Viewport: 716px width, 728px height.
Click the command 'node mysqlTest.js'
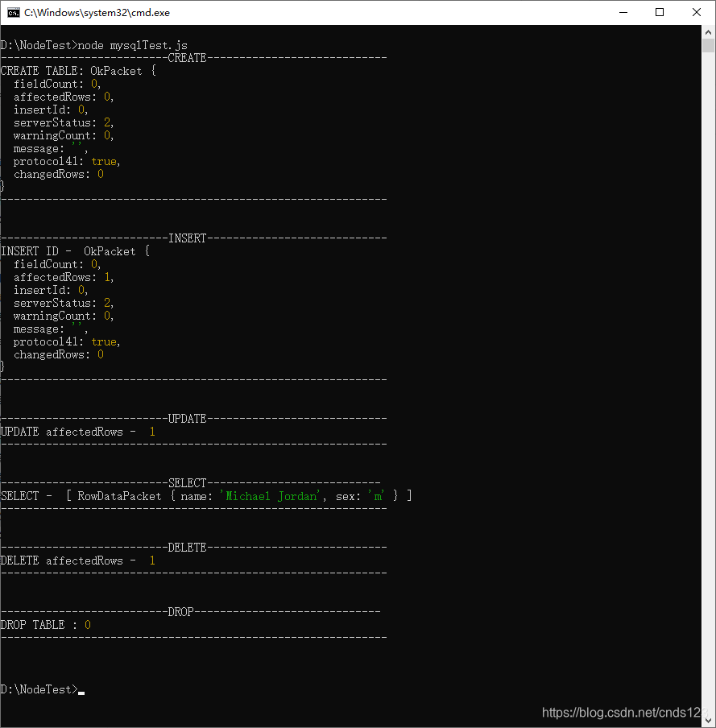click(x=132, y=45)
